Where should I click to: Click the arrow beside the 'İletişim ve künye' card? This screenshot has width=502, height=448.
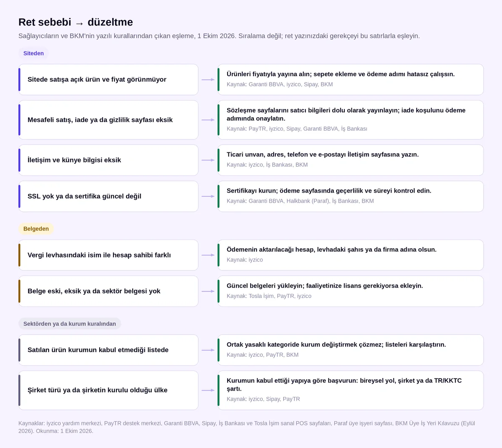pyautogui.click(x=208, y=160)
